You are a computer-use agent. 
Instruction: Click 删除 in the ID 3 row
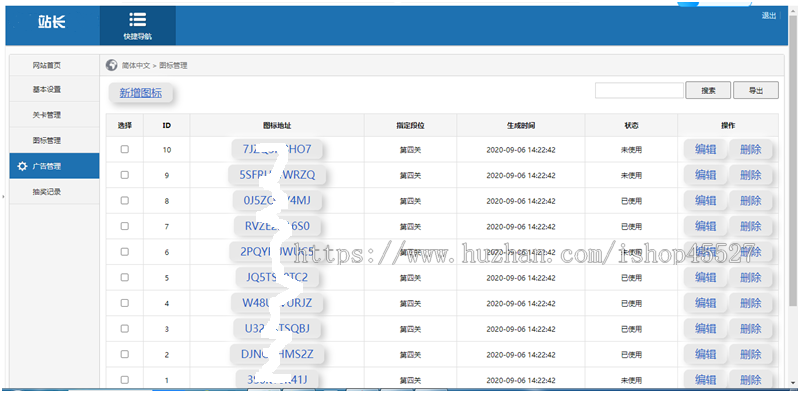(x=751, y=328)
